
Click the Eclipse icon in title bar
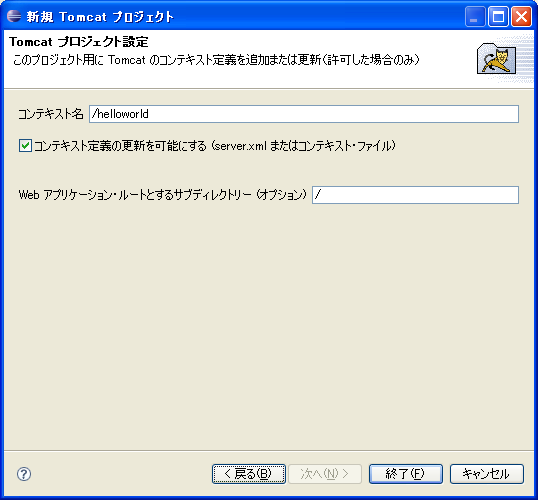(x=14, y=16)
